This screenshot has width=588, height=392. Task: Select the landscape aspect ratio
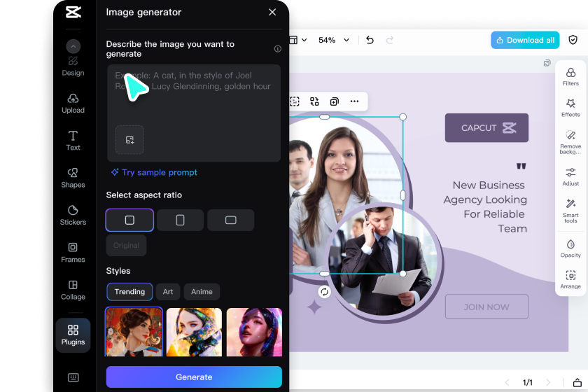click(230, 220)
